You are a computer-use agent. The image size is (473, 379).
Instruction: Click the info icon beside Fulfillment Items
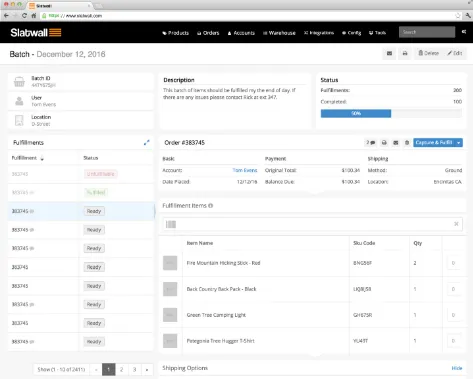click(211, 206)
